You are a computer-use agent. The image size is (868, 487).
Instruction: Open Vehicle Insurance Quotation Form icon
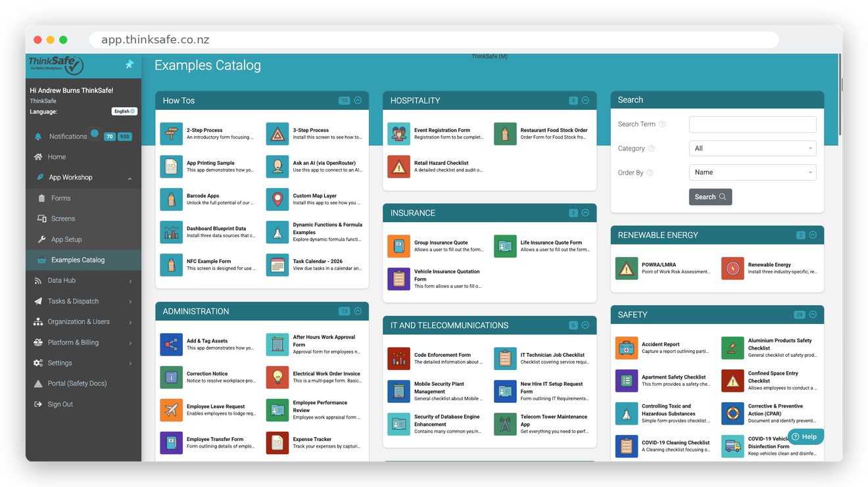point(398,279)
